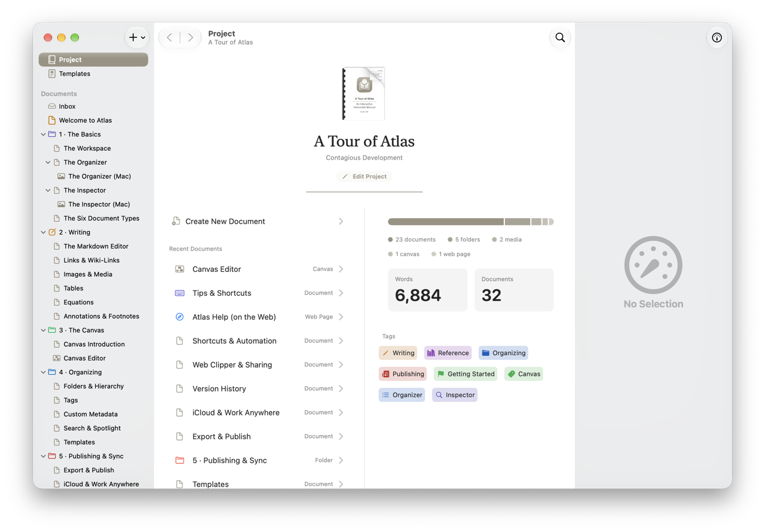
Task: Open Canvas Introduction document
Action: pos(93,344)
